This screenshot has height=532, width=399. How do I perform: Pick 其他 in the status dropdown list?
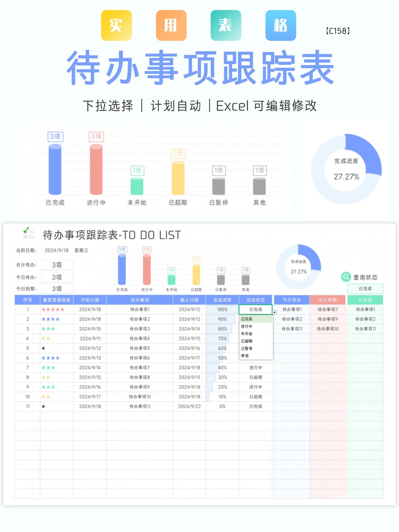[x=256, y=356]
